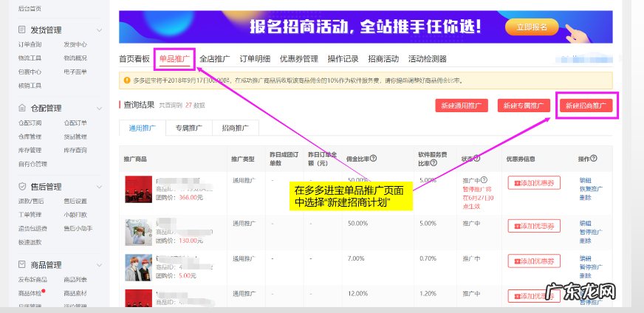Image resolution: width=644 pixels, height=313 pixels.
Task: Open 小额打款 in the sidebar
Action: click(x=75, y=214)
